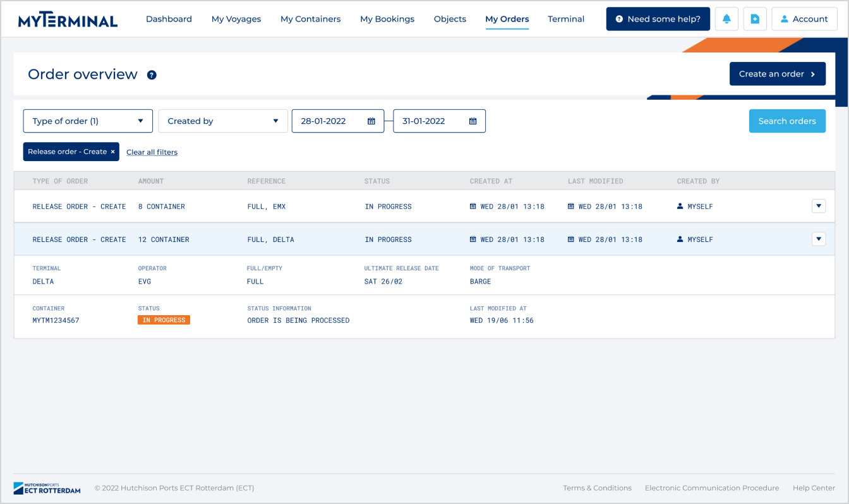Click the person icon next to MYSELF in the 8 CONTAINER row
Screen dimensions: 849x504
pos(680,207)
